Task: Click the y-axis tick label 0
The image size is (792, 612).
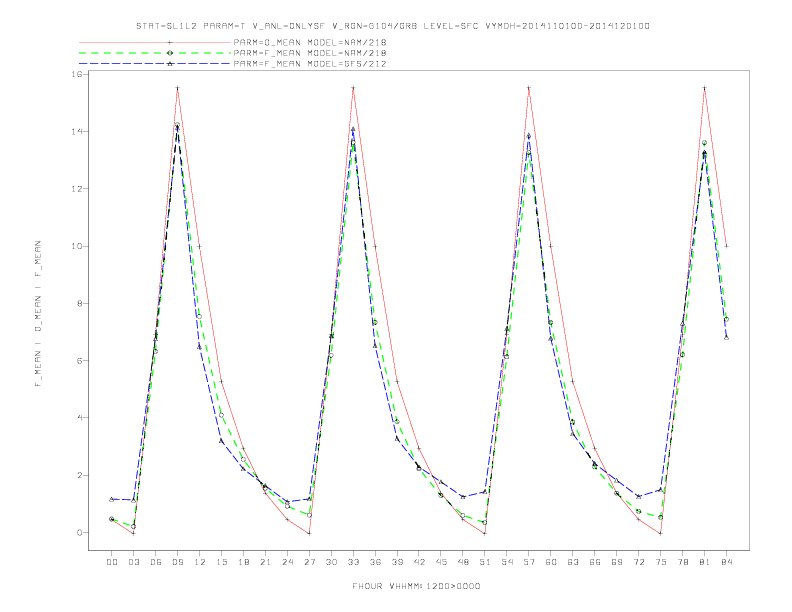Action: coord(80,532)
